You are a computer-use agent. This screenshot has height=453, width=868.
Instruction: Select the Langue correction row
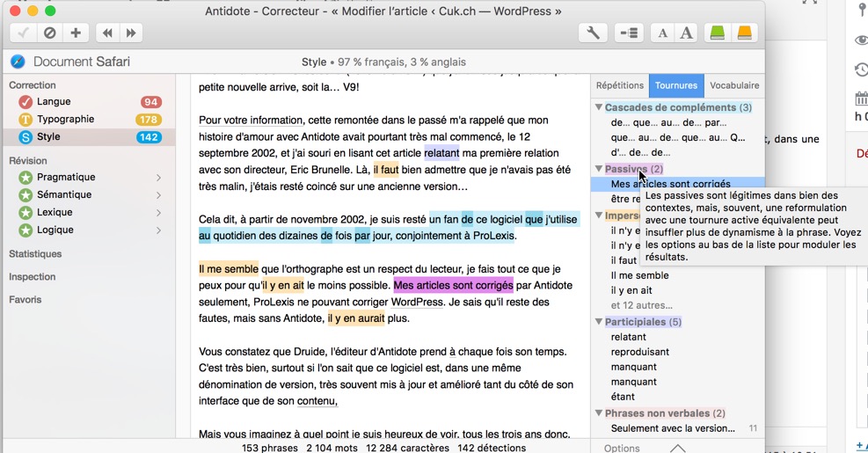click(x=89, y=102)
